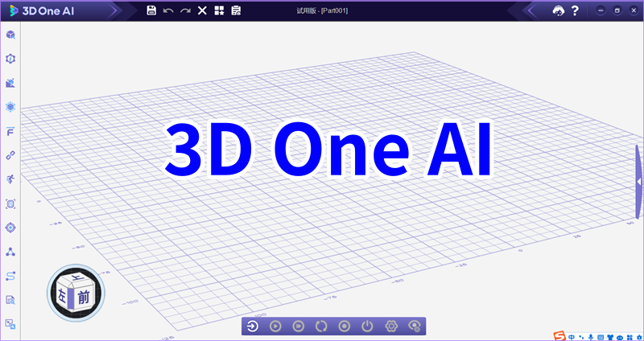Toggle the punctuation mode in the IME bar
This screenshot has width=644, height=341.
pyautogui.click(x=581, y=337)
